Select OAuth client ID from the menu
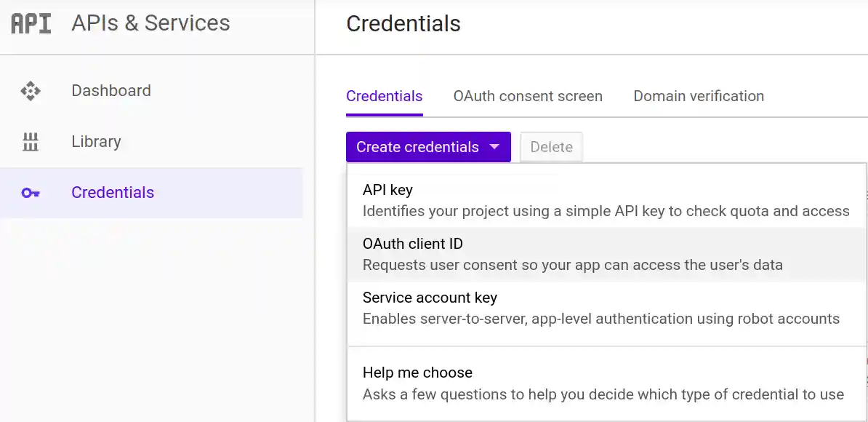 click(x=412, y=244)
